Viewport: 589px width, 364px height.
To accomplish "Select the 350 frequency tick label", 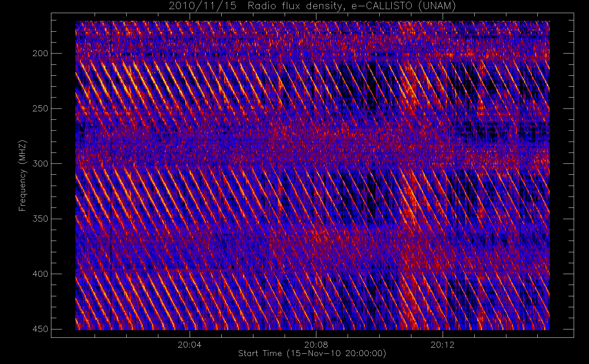I will pos(40,219).
